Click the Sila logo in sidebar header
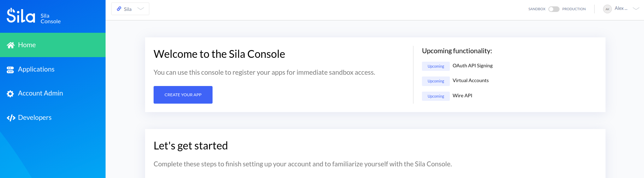Image resolution: width=644 pixels, height=178 pixels. [x=21, y=16]
